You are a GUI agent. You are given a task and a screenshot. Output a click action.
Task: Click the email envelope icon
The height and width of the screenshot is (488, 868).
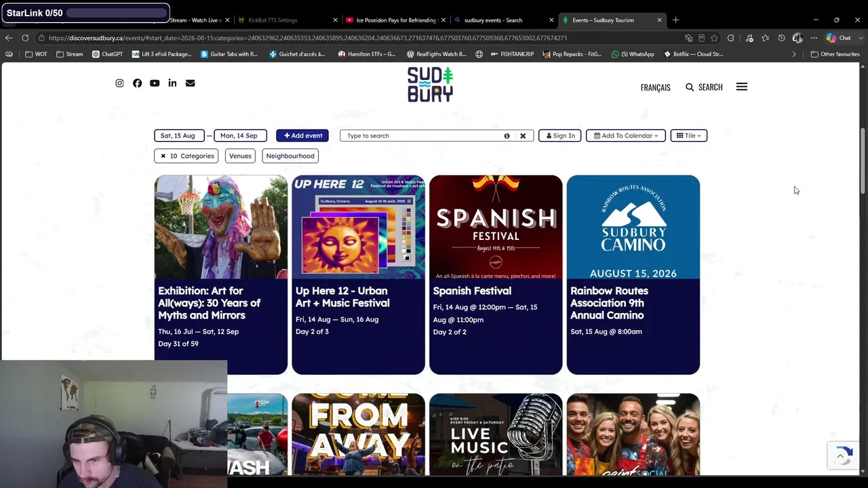pos(190,83)
